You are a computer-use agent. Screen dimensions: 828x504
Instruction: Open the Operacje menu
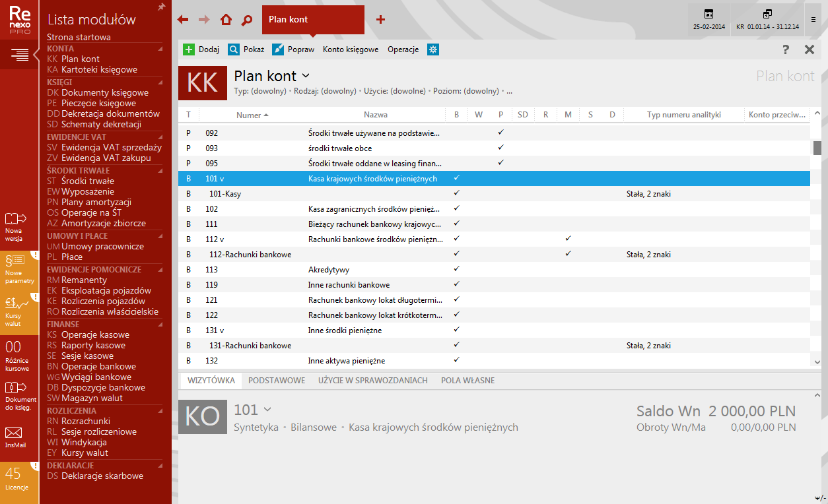point(403,49)
